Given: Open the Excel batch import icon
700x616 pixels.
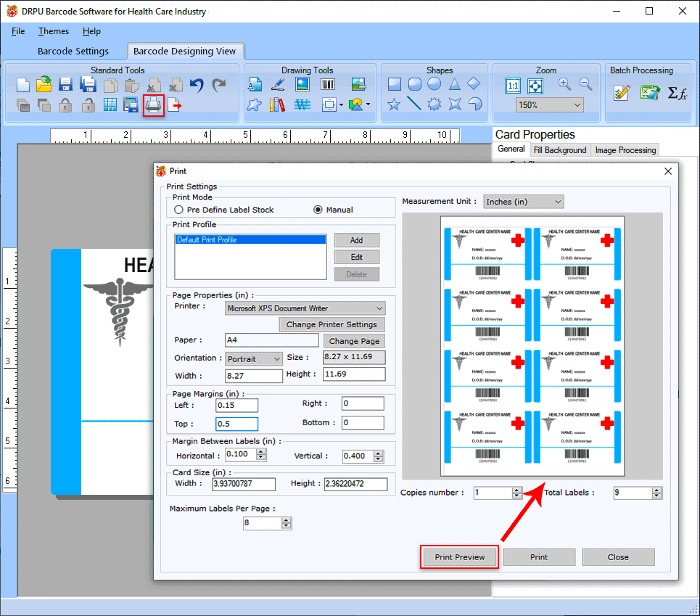Looking at the screenshot, I should [x=649, y=93].
